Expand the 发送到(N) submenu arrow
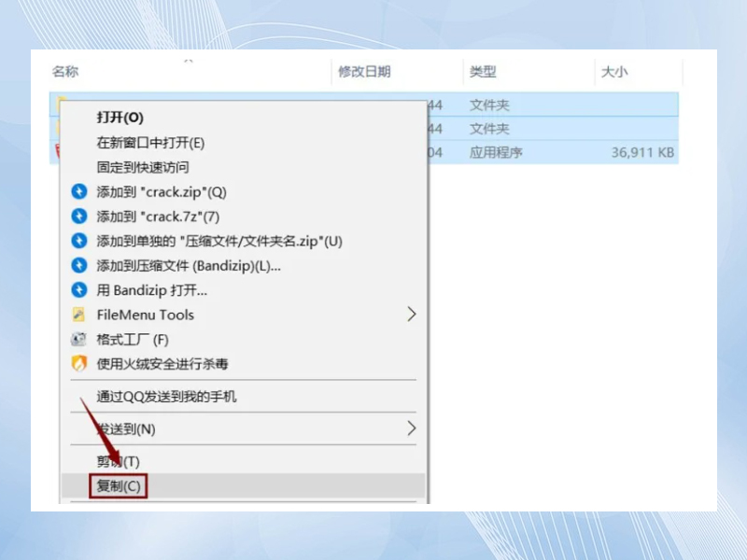This screenshot has width=747, height=560. [411, 429]
